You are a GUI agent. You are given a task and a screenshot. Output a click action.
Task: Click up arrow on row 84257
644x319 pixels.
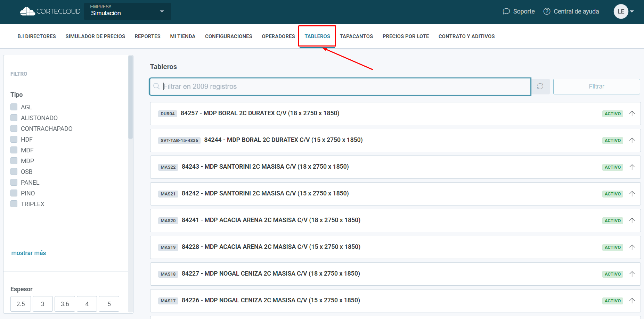click(x=632, y=114)
